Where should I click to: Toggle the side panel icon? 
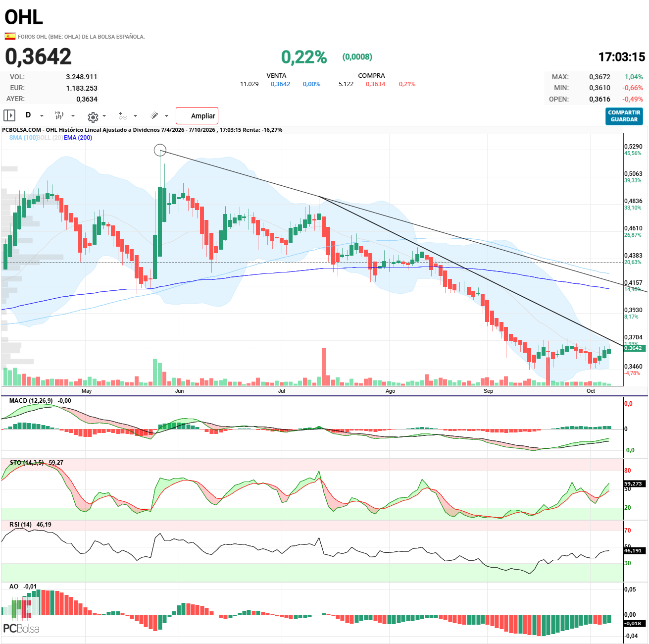point(9,115)
